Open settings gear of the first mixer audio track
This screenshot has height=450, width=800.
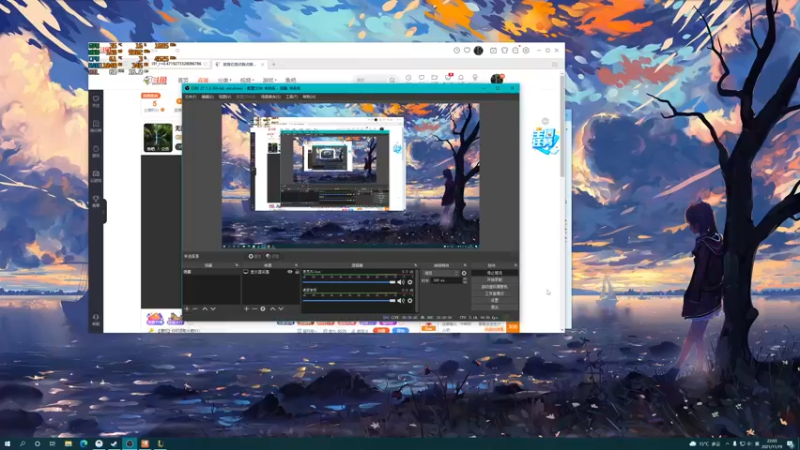tap(410, 282)
